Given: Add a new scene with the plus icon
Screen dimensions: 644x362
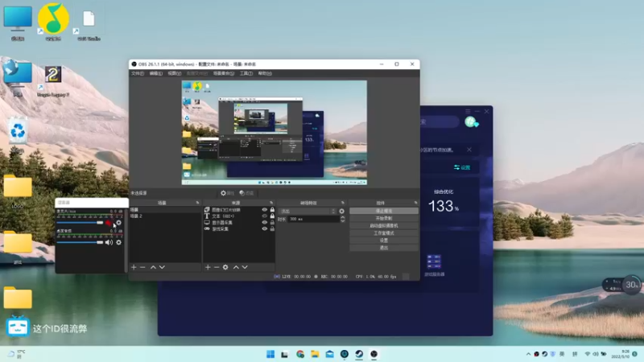Looking at the screenshot, I should pos(134,266).
